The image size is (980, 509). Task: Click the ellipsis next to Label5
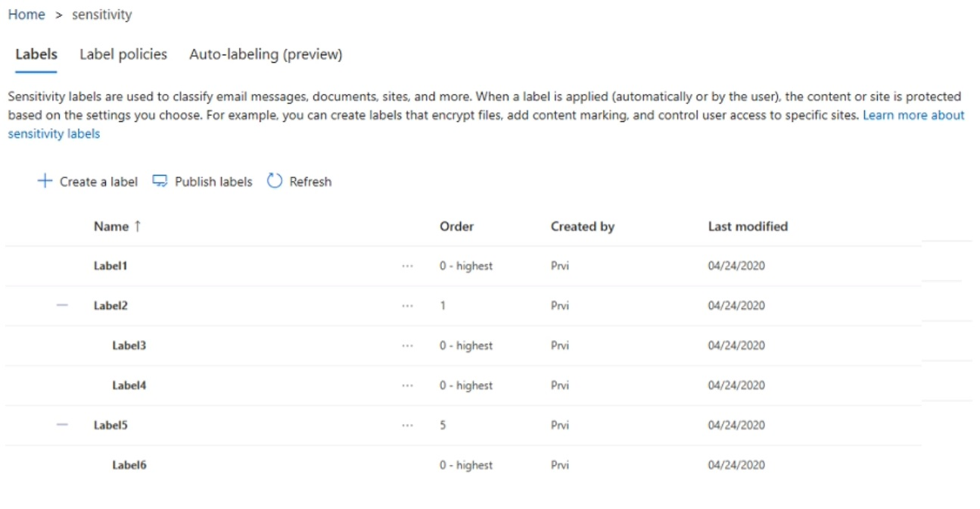pos(408,426)
